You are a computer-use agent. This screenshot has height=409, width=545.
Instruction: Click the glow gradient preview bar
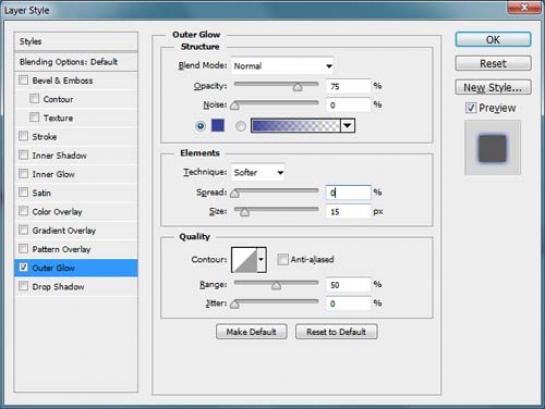[x=296, y=126]
